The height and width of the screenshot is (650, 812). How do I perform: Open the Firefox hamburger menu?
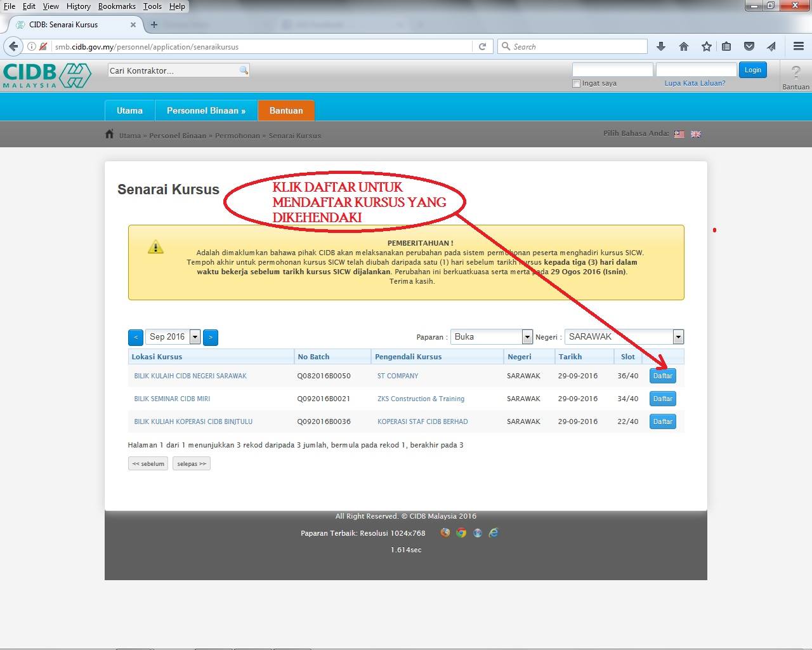click(x=799, y=46)
